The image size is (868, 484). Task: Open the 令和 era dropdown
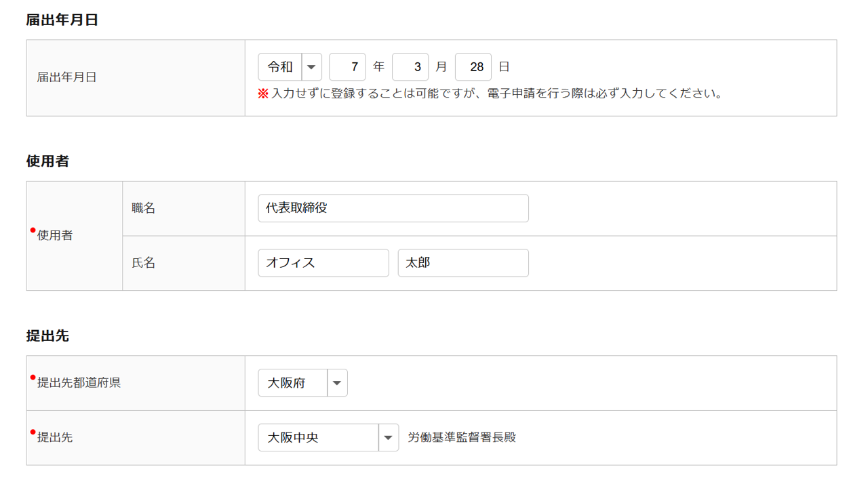click(280, 67)
